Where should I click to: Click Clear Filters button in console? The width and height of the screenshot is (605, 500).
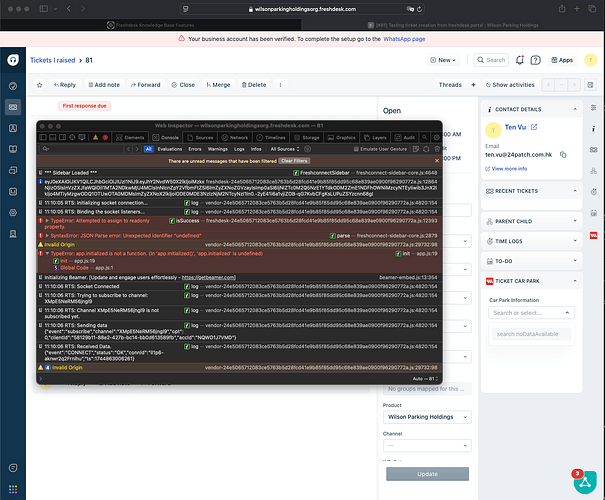point(294,161)
